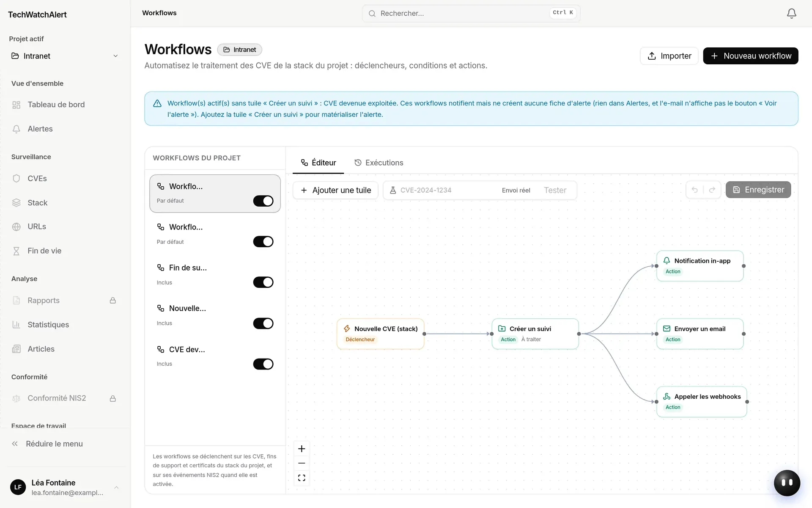Disable the Nouvelle... workflow switch
812x508 pixels.
(x=263, y=323)
